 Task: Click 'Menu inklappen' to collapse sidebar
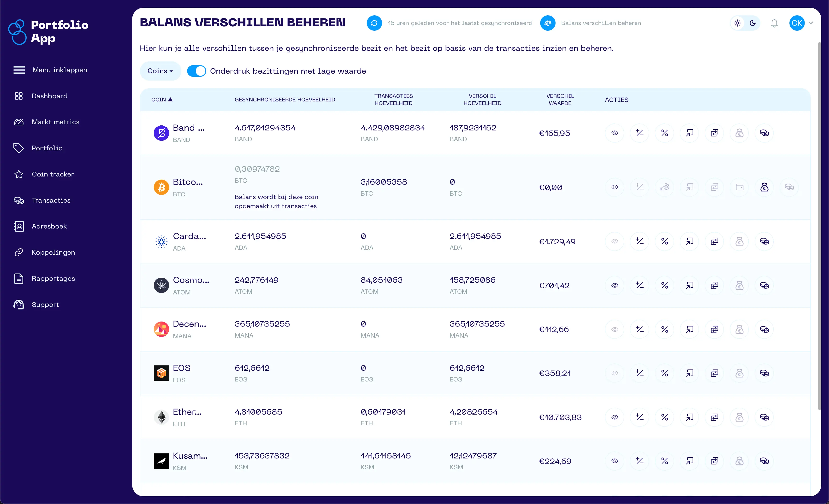point(59,70)
